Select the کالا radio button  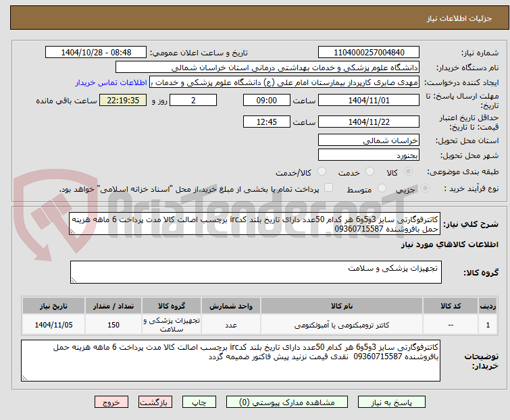point(408,172)
